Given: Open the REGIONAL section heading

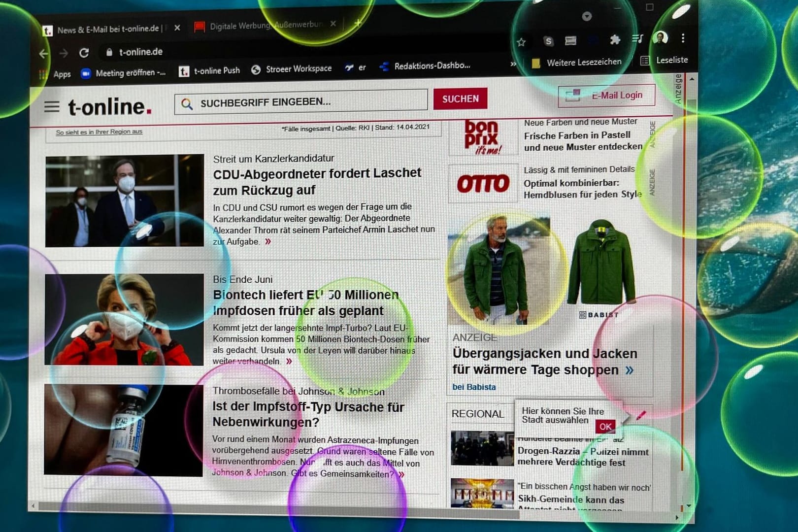Looking at the screenshot, I should [477, 414].
